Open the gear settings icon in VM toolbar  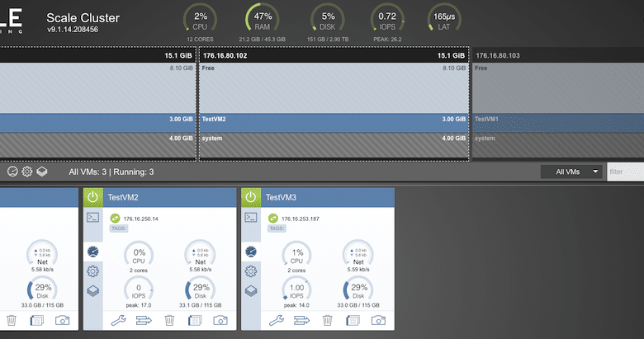pos(27,172)
